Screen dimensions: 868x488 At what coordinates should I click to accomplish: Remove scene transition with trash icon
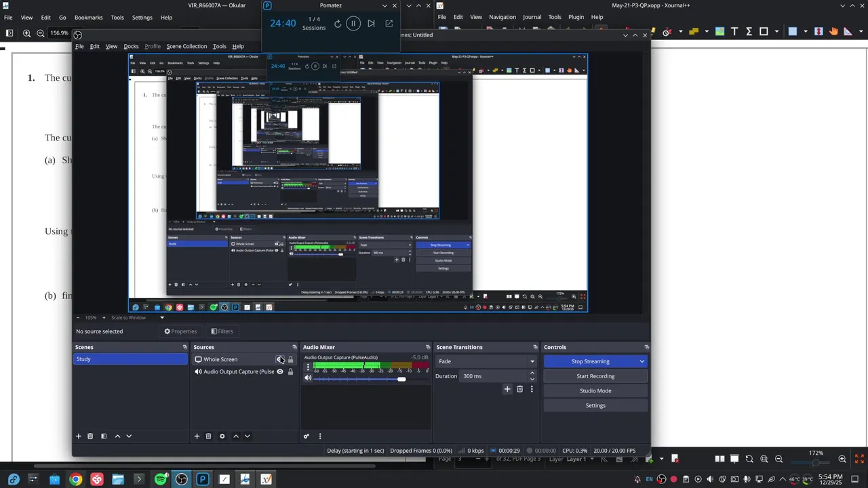coord(520,389)
